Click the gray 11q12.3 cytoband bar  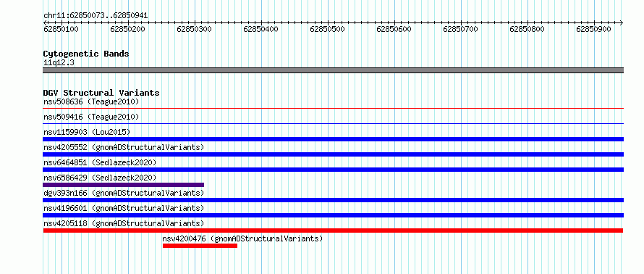coord(333,70)
